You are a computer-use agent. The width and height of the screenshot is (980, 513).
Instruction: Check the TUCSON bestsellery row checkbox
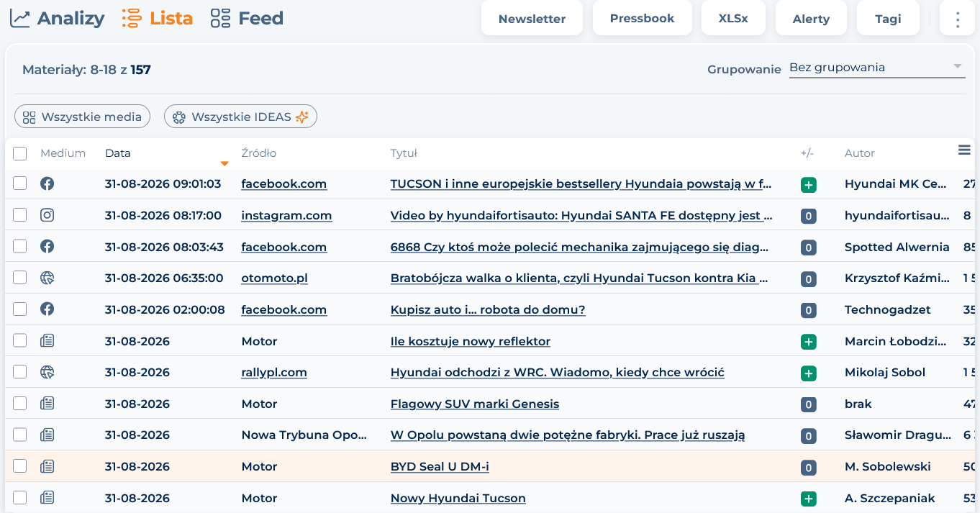pos(20,183)
